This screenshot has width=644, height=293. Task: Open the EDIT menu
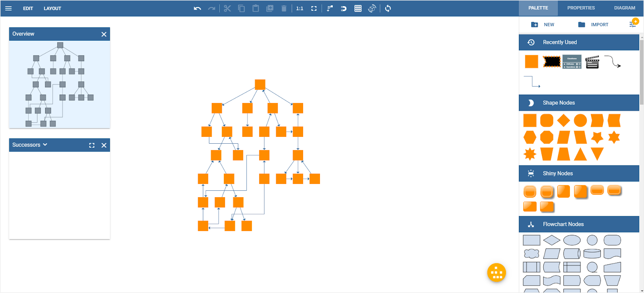click(28, 8)
